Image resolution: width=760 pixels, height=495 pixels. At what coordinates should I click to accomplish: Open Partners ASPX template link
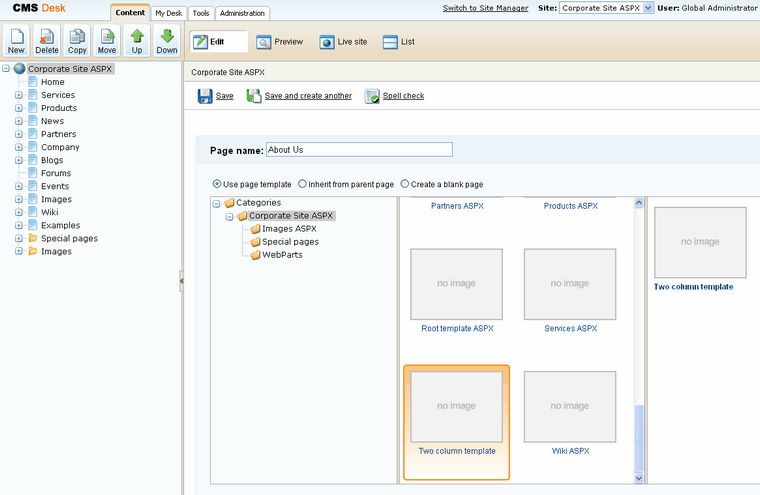tap(458, 206)
